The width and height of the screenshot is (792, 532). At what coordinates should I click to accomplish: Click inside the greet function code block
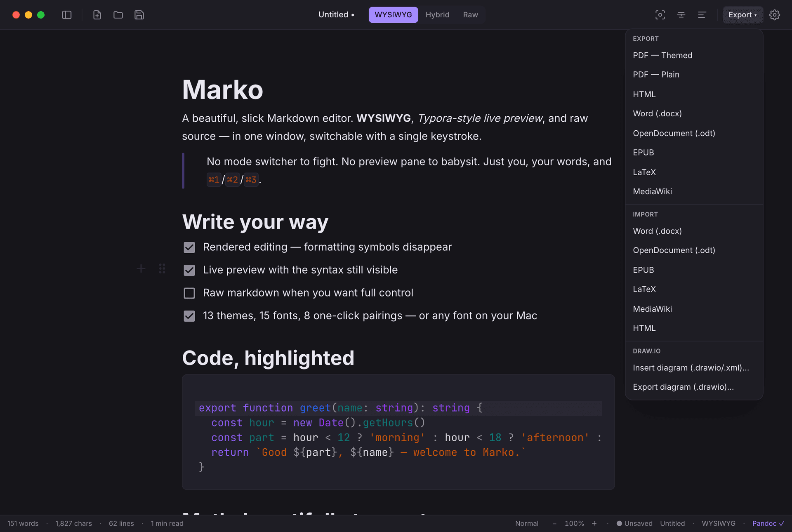(398, 432)
